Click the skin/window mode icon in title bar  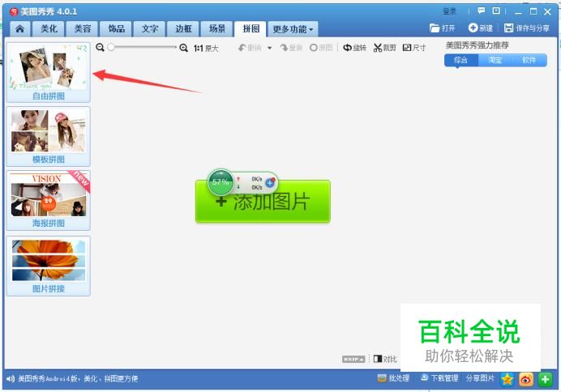pyautogui.click(x=496, y=11)
